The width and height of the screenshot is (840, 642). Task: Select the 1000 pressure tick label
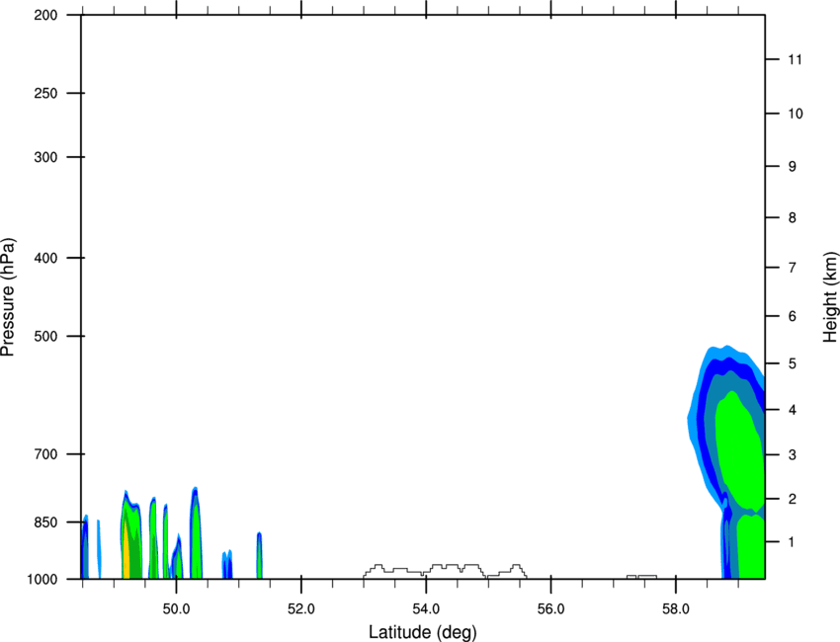(x=42, y=579)
